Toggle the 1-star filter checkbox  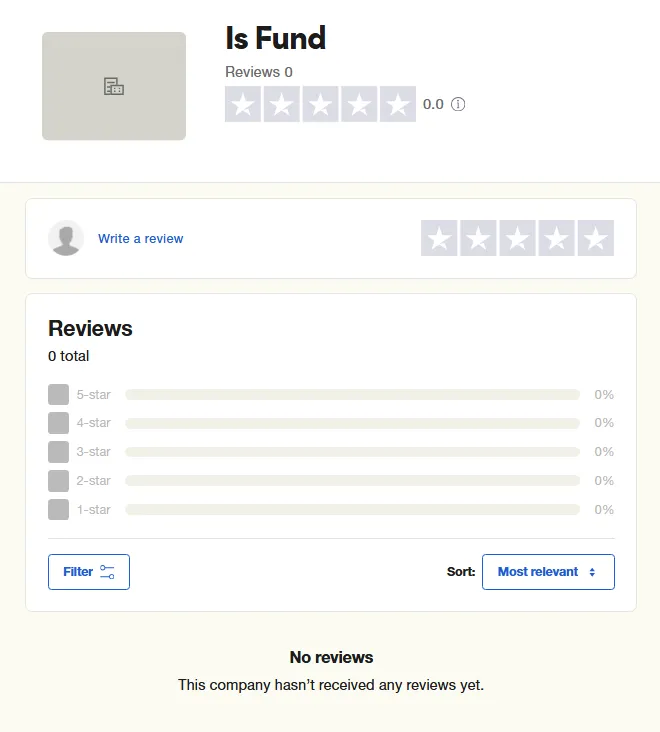58,510
